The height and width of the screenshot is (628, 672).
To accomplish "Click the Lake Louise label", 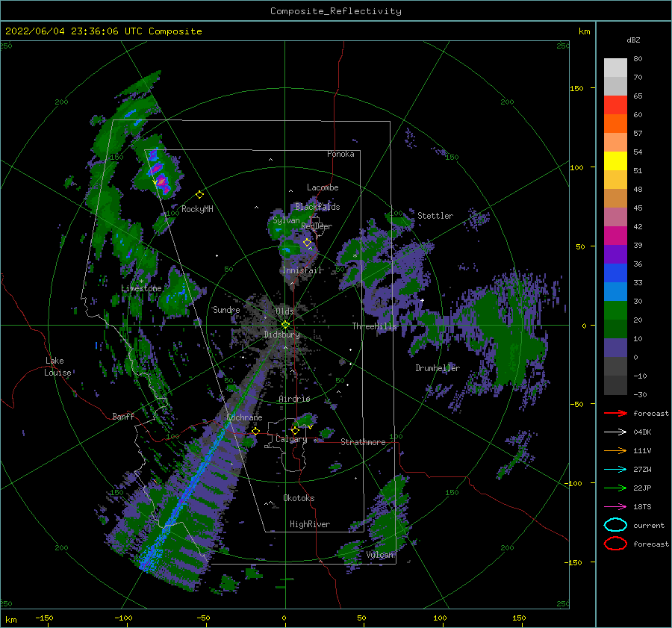I will click(x=57, y=367).
